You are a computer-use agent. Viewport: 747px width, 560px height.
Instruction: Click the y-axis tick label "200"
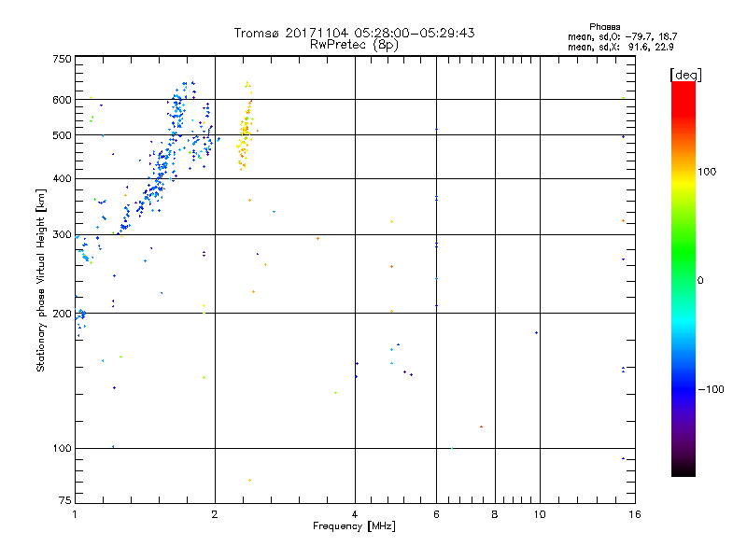62,314
